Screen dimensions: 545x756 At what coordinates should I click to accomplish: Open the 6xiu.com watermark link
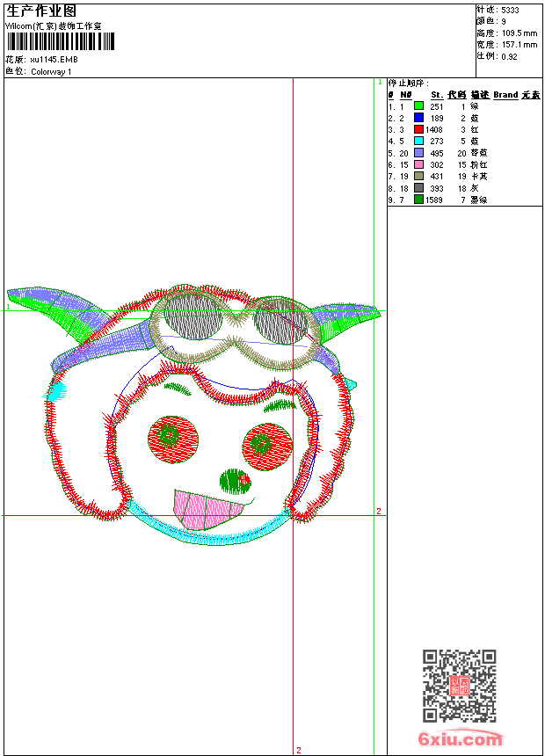click(461, 739)
